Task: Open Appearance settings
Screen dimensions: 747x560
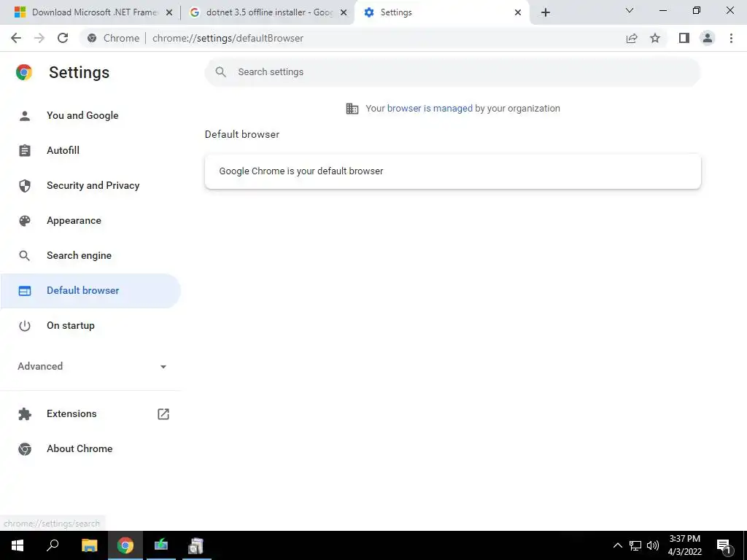Action: pyautogui.click(x=90, y=220)
